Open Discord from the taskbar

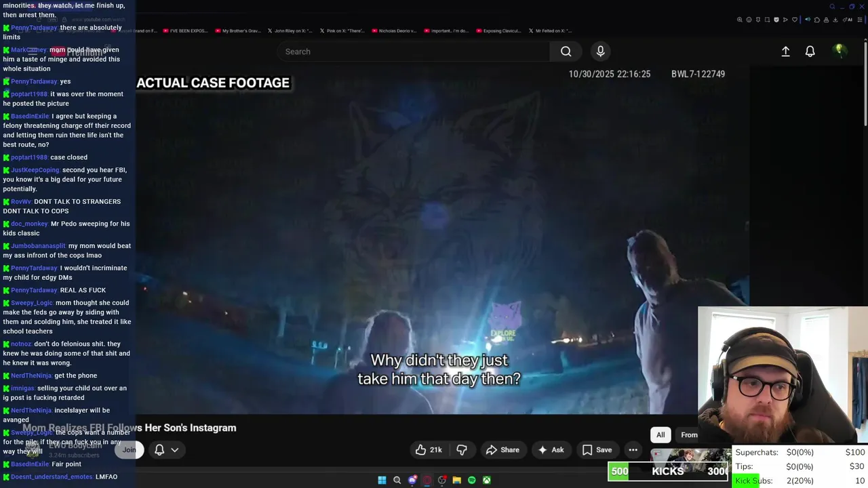tap(412, 480)
